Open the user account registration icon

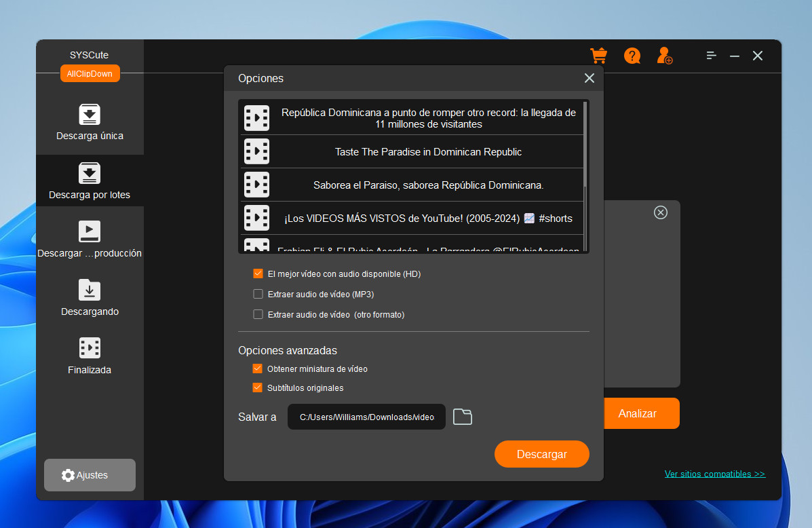tap(664, 56)
